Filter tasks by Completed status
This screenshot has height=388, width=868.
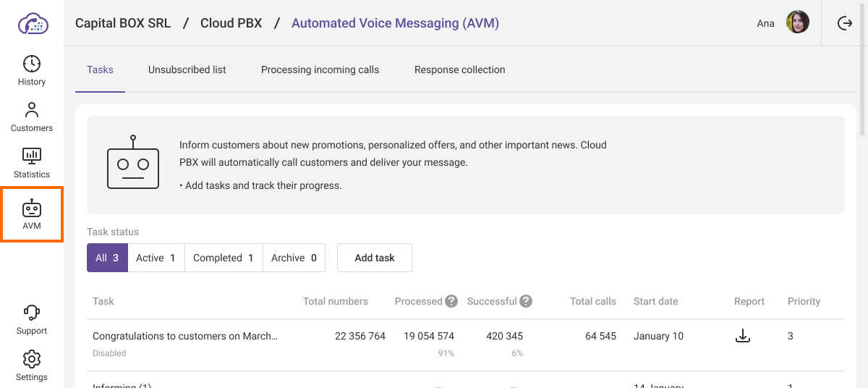point(223,258)
